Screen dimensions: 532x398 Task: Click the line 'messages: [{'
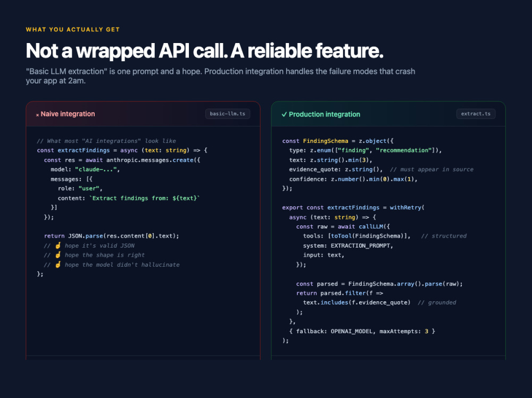coord(72,179)
